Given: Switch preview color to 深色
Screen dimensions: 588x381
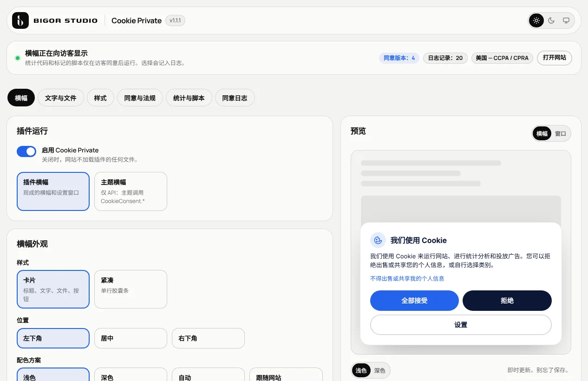Looking at the screenshot, I should (x=380, y=370).
